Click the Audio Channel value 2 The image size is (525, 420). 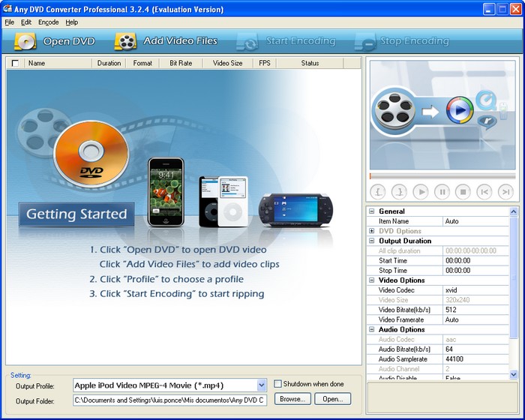(x=475, y=369)
